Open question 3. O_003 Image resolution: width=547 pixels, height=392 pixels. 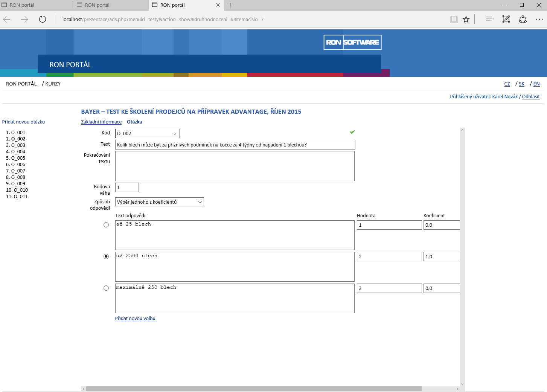(x=15, y=145)
